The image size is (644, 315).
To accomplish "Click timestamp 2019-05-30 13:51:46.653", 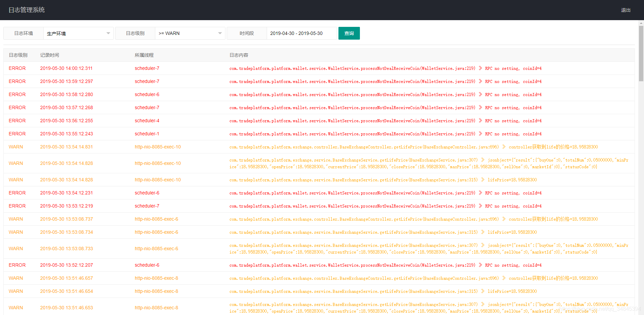I will click(x=66, y=308).
